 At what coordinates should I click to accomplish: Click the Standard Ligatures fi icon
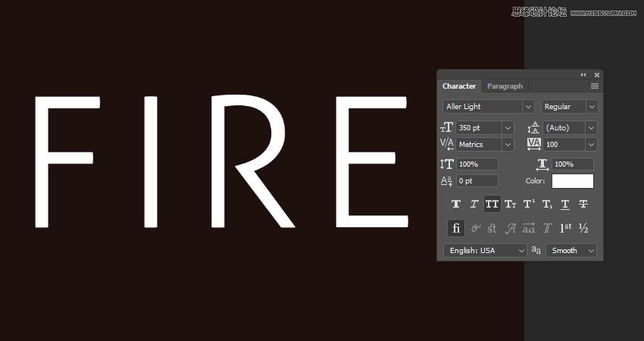pyautogui.click(x=456, y=228)
